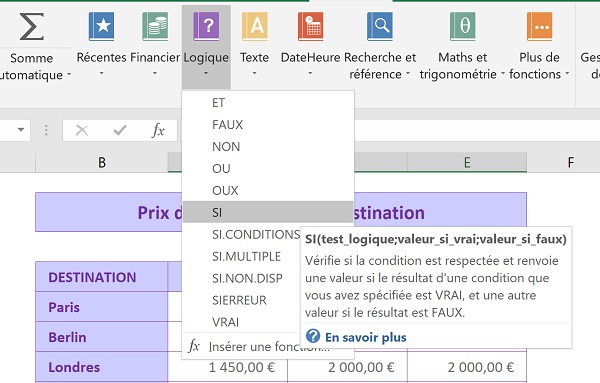Open the Récentes functions star icon
Screen dimensions: 600x383
101,26
